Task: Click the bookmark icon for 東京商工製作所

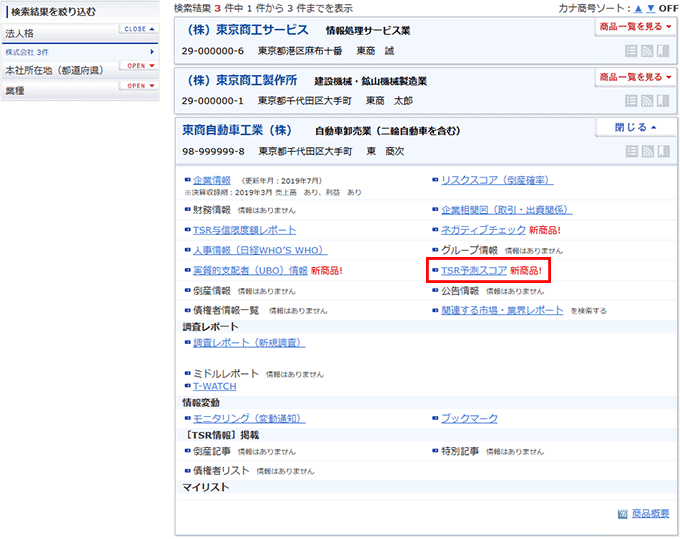Action: click(x=662, y=100)
